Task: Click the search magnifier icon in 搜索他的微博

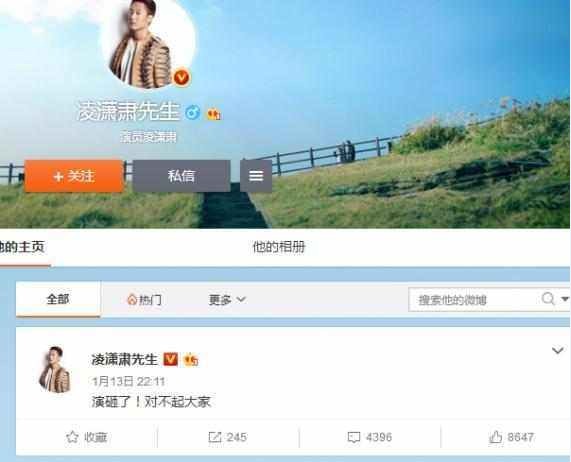Action: 548,299
